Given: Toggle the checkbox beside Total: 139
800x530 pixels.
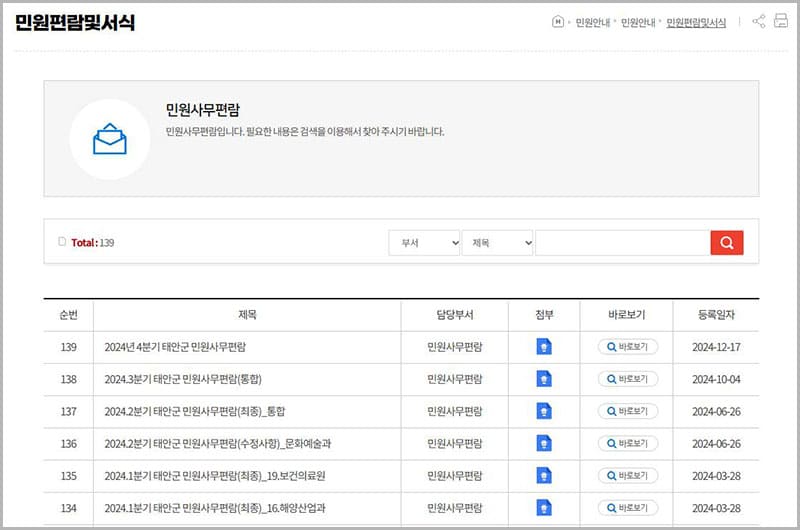Looking at the screenshot, I should [62, 242].
